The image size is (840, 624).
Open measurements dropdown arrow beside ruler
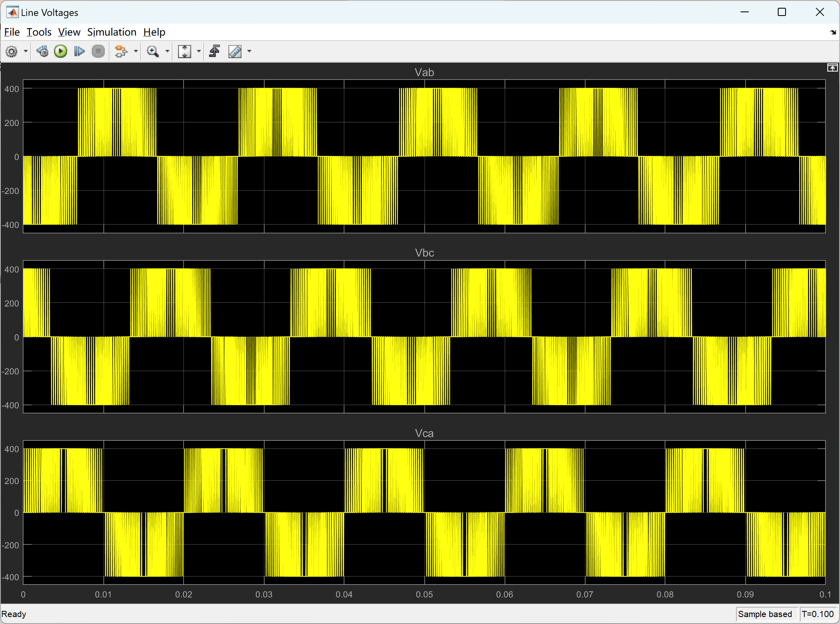(x=249, y=52)
